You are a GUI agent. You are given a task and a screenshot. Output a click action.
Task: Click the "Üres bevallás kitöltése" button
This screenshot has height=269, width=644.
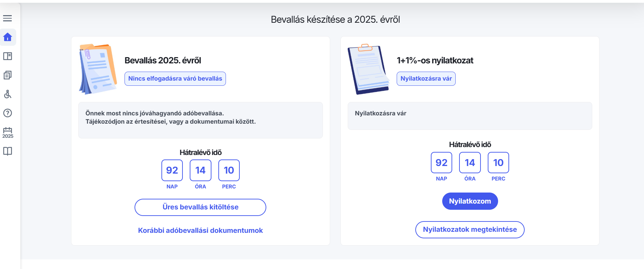200,207
